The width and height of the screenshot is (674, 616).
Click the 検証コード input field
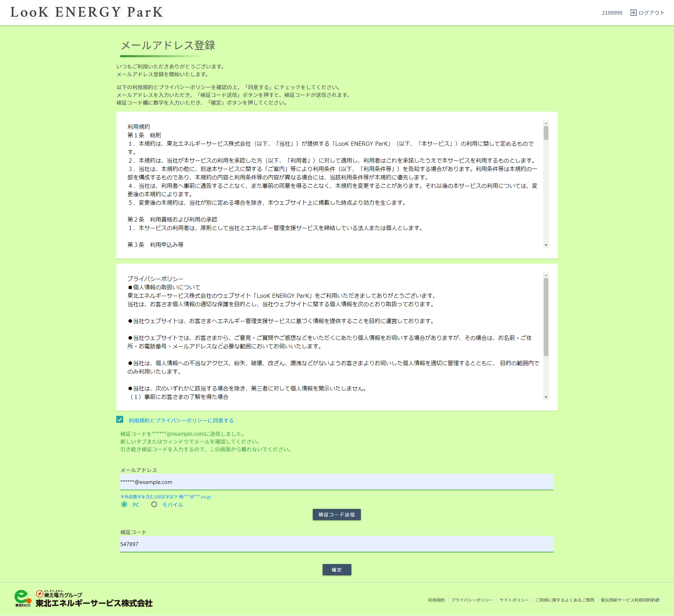[x=337, y=544]
